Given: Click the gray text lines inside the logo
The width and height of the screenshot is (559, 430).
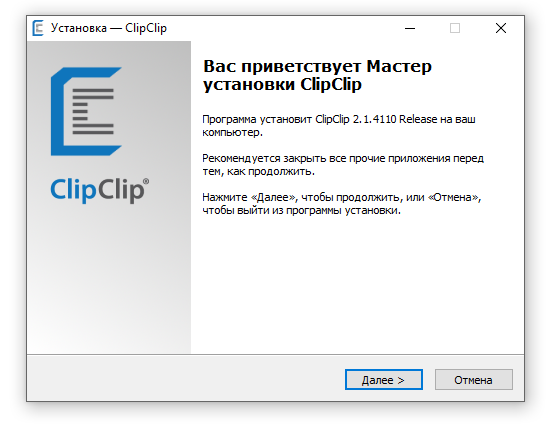Looking at the screenshot, I should tap(93, 111).
